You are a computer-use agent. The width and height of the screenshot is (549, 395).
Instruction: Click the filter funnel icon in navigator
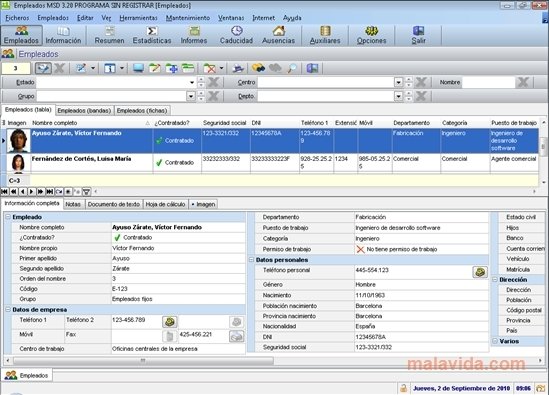click(86, 192)
